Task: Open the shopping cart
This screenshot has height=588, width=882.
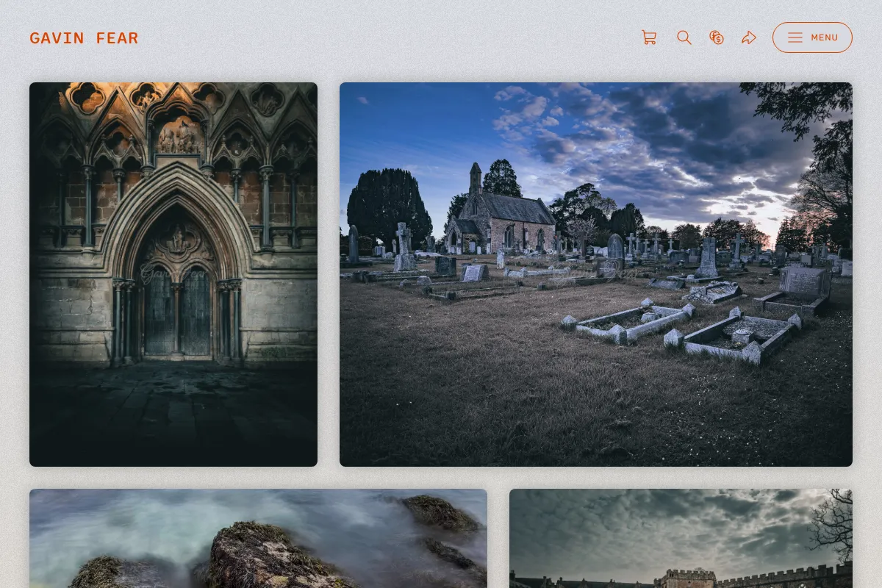Action: click(649, 37)
